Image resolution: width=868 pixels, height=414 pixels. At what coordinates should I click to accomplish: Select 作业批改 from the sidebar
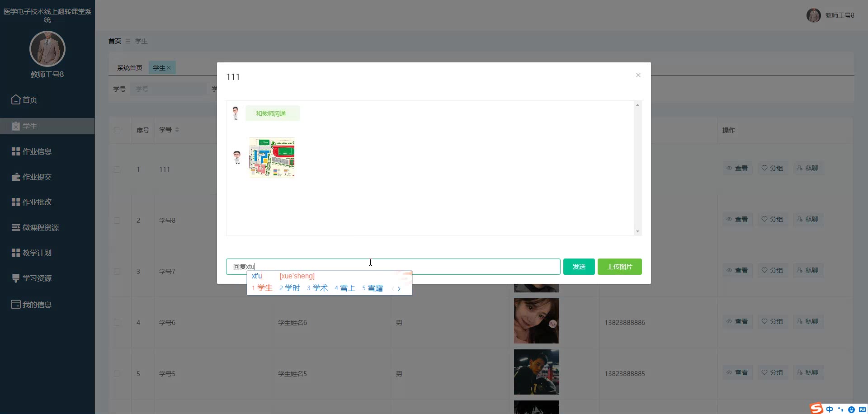tap(47, 202)
